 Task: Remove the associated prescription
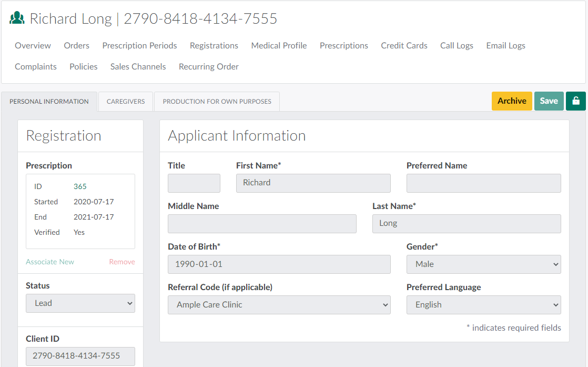(122, 262)
